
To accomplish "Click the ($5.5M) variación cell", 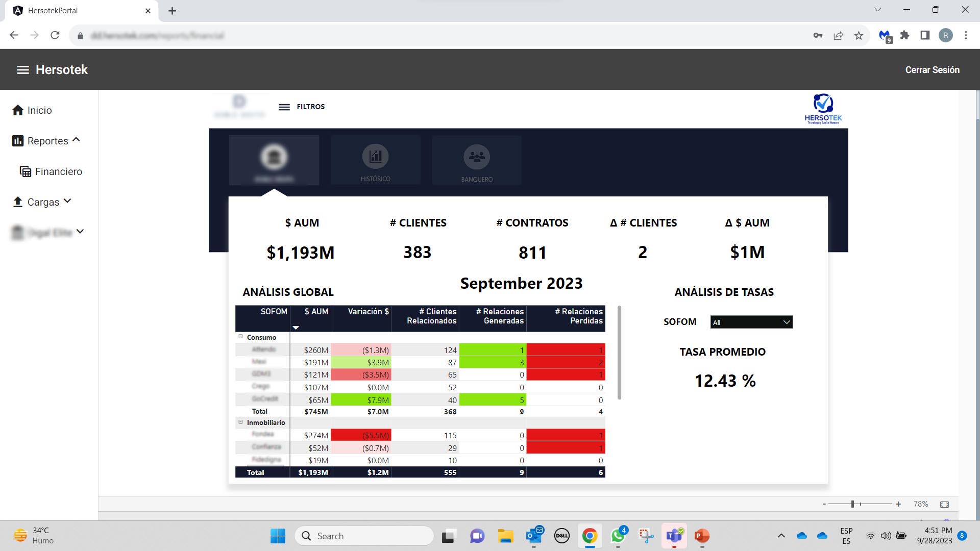I will pyautogui.click(x=361, y=435).
